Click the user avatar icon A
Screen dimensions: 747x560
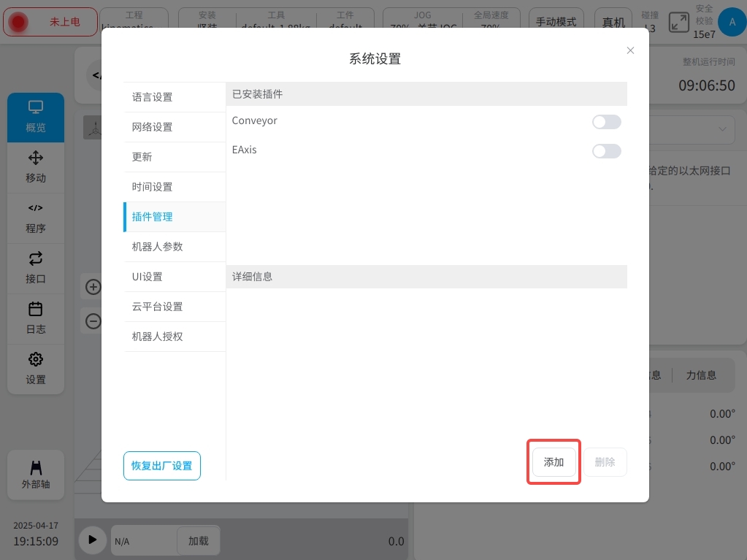click(x=732, y=22)
